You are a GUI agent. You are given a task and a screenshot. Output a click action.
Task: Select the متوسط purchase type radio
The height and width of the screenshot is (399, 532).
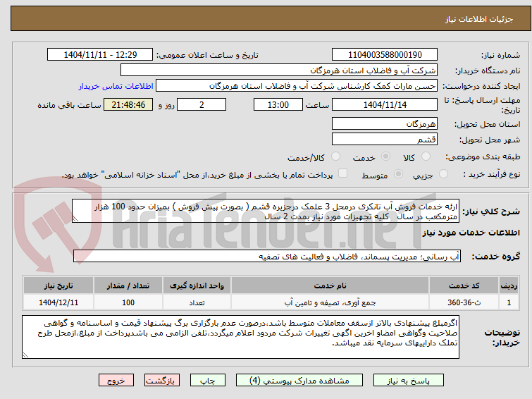click(398, 174)
